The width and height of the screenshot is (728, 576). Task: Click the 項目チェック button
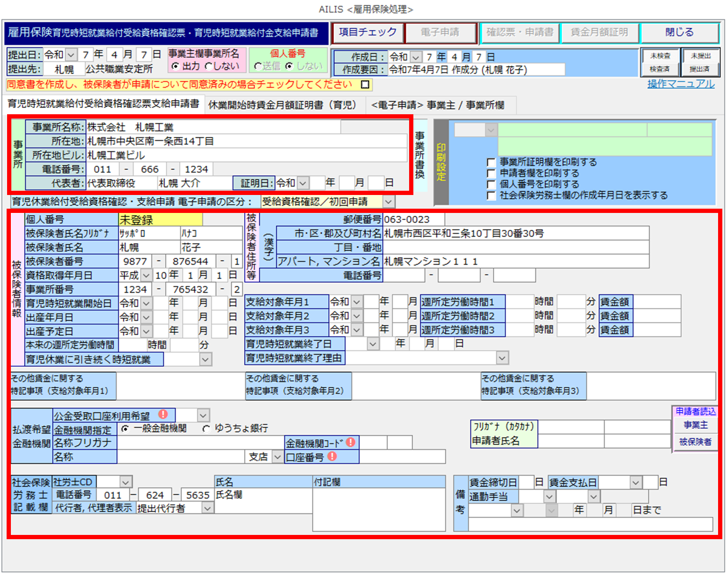(368, 33)
